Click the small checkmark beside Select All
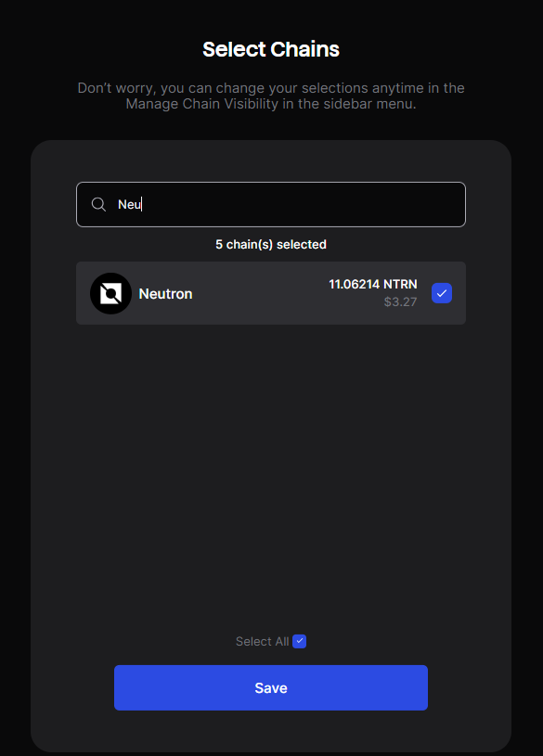Viewport: 543px width, 756px height. [299, 641]
